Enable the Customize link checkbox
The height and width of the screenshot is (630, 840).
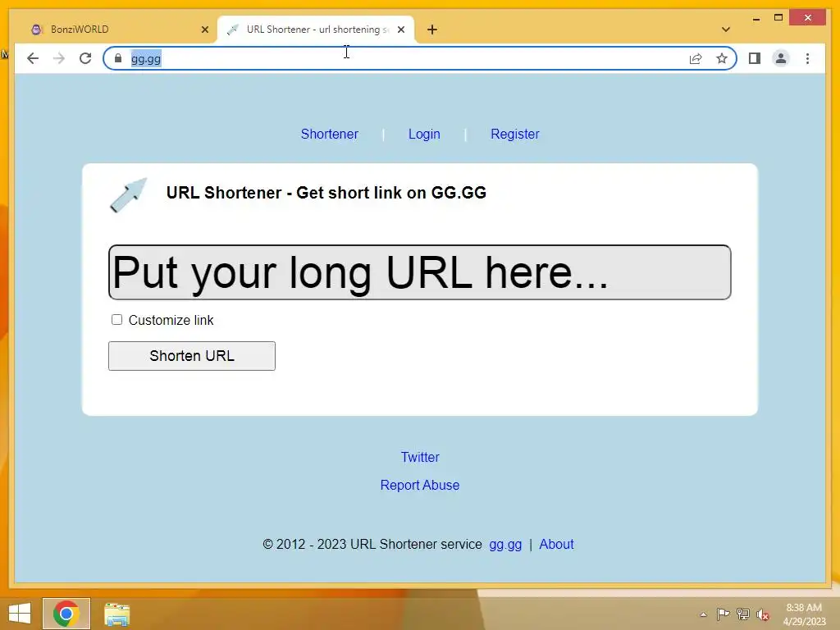[x=116, y=320]
